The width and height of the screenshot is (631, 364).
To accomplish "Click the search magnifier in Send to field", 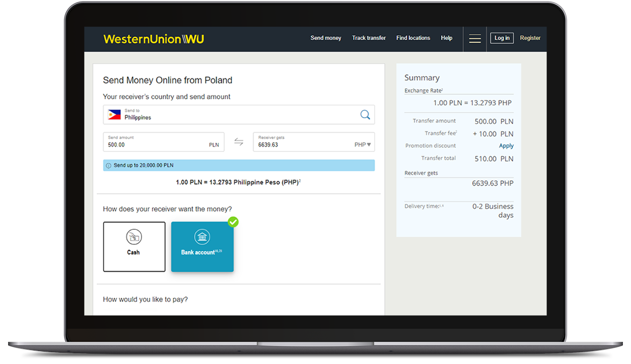I will coord(365,114).
